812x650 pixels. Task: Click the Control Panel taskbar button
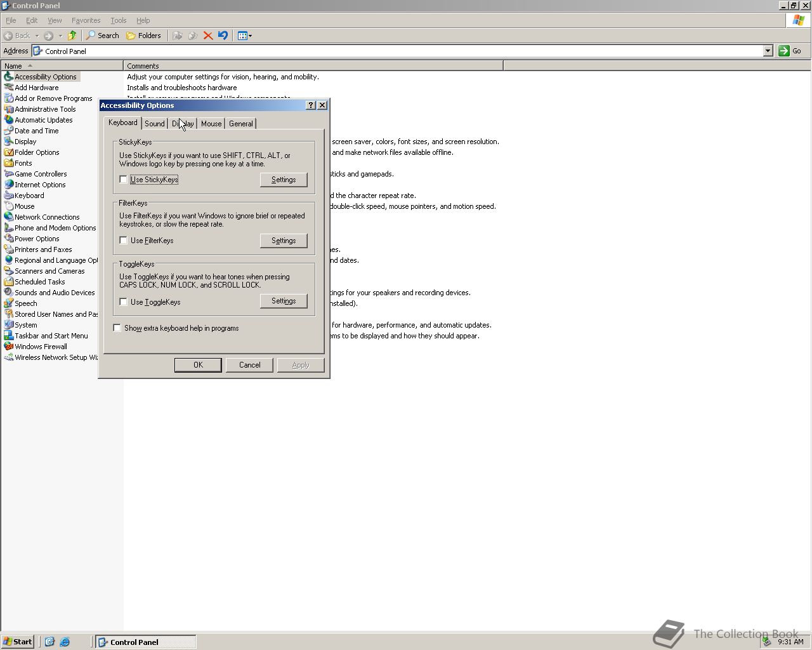tap(145, 642)
